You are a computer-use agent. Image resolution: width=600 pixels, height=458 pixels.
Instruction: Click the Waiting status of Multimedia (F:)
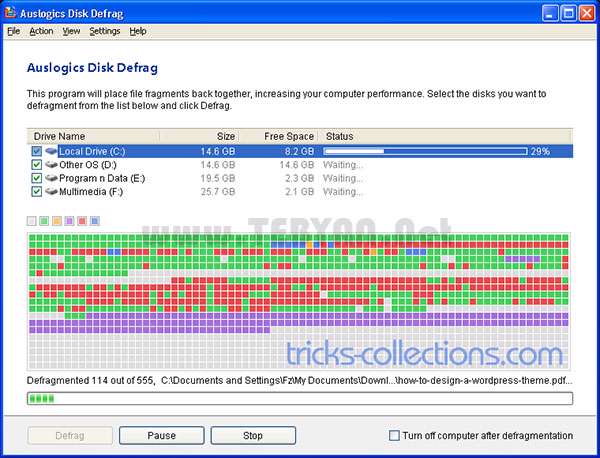(x=342, y=192)
